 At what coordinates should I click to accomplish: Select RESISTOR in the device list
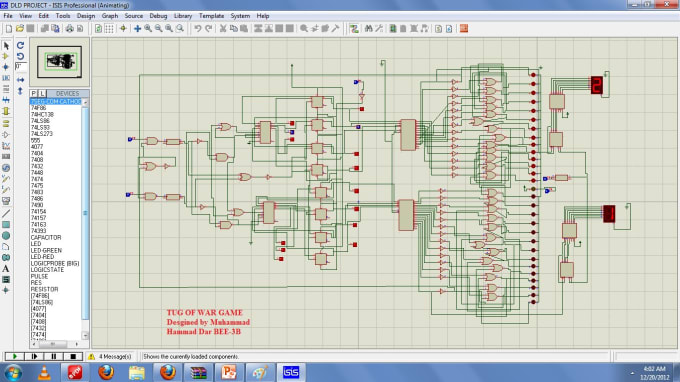(44, 289)
